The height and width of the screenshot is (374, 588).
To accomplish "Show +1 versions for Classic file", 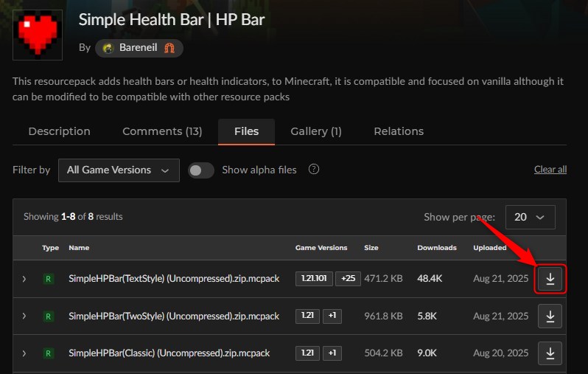I will click(x=332, y=353).
